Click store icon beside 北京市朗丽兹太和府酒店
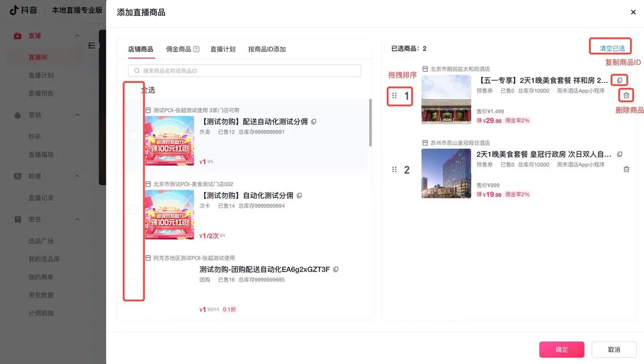 click(425, 69)
